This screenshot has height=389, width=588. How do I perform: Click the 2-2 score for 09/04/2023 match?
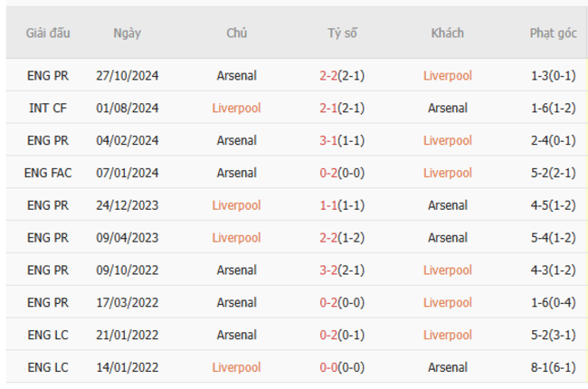(x=327, y=238)
